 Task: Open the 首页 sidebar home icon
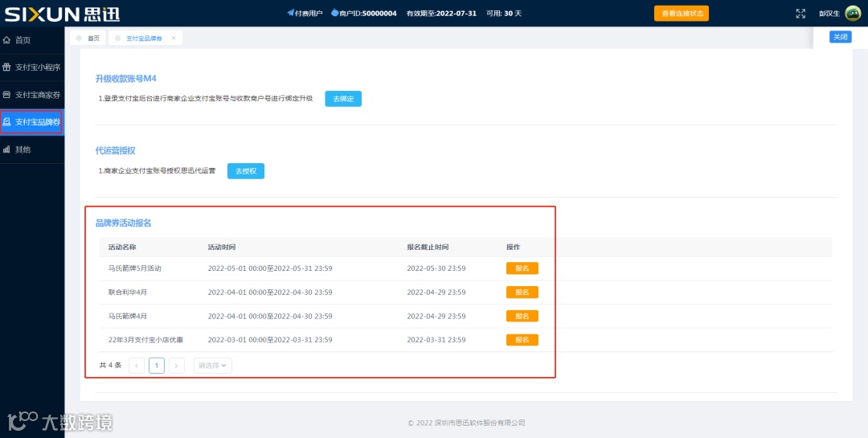6,40
